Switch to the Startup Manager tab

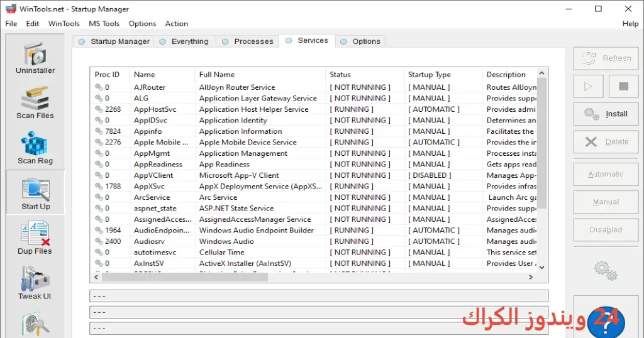click(x=113, y=41)
